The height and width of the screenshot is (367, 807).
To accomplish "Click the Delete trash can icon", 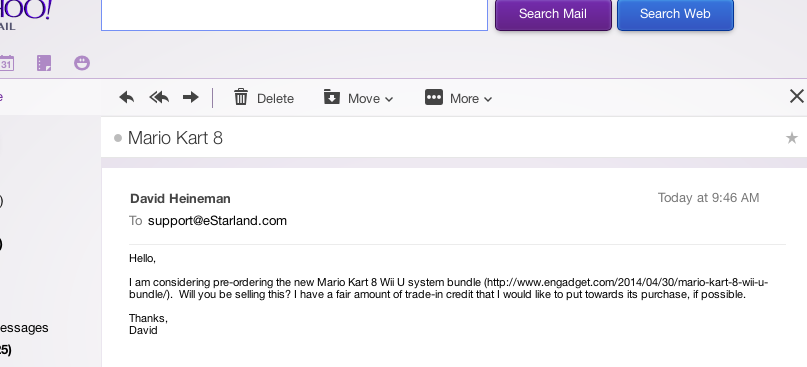I will [241, 97].
